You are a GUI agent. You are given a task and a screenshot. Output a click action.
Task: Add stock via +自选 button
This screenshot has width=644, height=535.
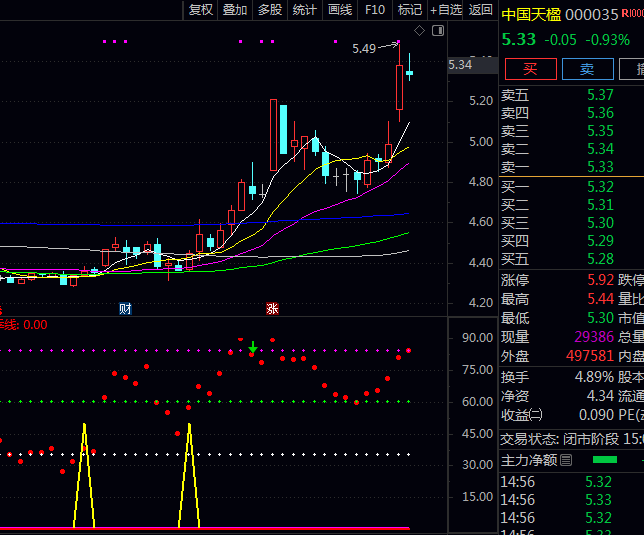pyautogui.click(x=446, y=10)
